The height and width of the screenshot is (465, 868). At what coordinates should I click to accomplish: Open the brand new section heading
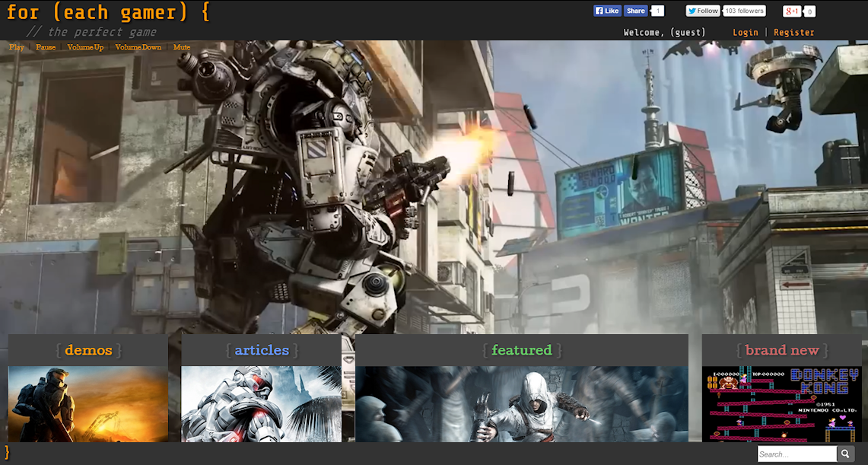(x=781, y=350)
